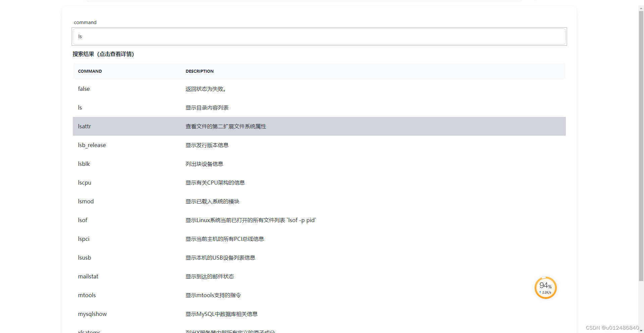Click description '显示到达的邮件状态'
644x333 pixels.
(x=210, y=277)
